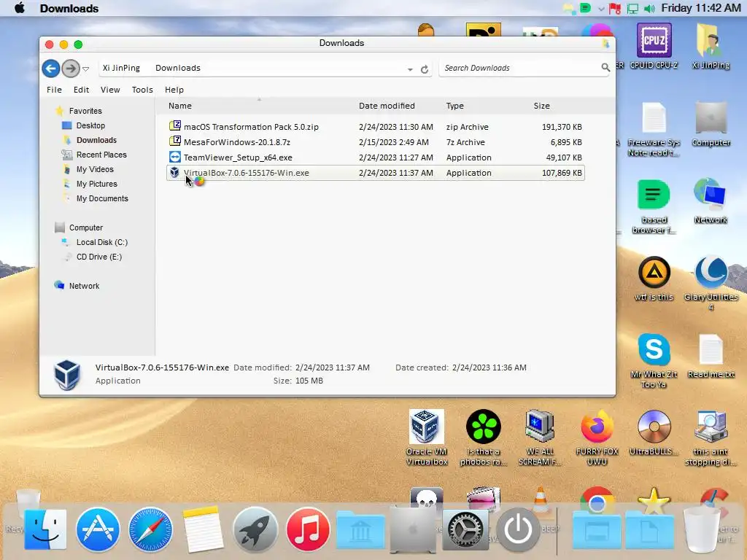Select the FURRY FOX UWU Firefox icon
The image size is (747, 560).
597,437
